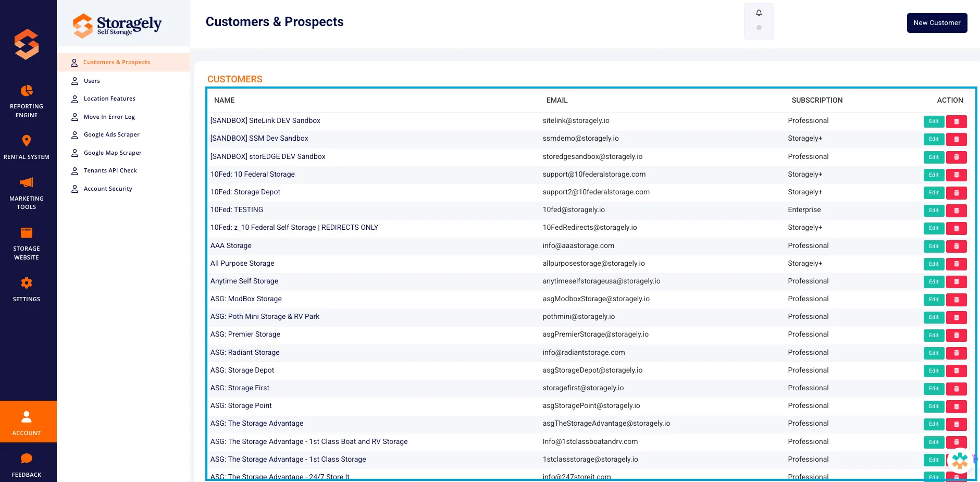This screenshot has height=482, width=980.
Task: Delete Anytime Self Storage customer
Action: pos(957,282)
